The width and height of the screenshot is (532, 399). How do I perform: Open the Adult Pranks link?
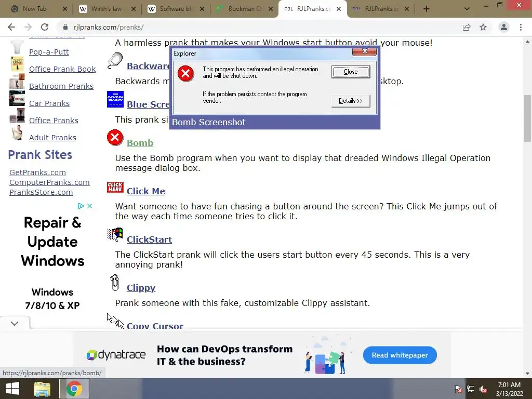52,137
